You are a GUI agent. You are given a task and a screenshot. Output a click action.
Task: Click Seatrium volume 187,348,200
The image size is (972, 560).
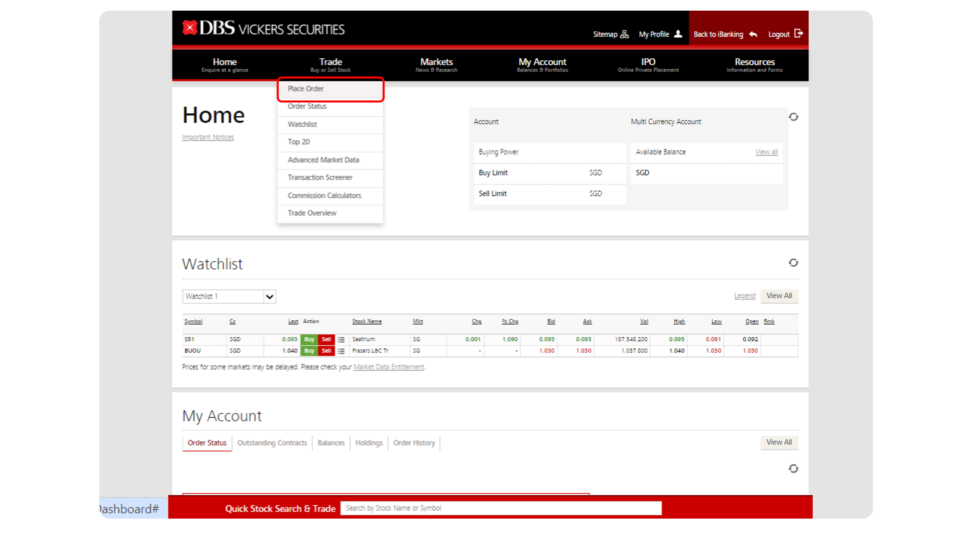coord(631,339)
